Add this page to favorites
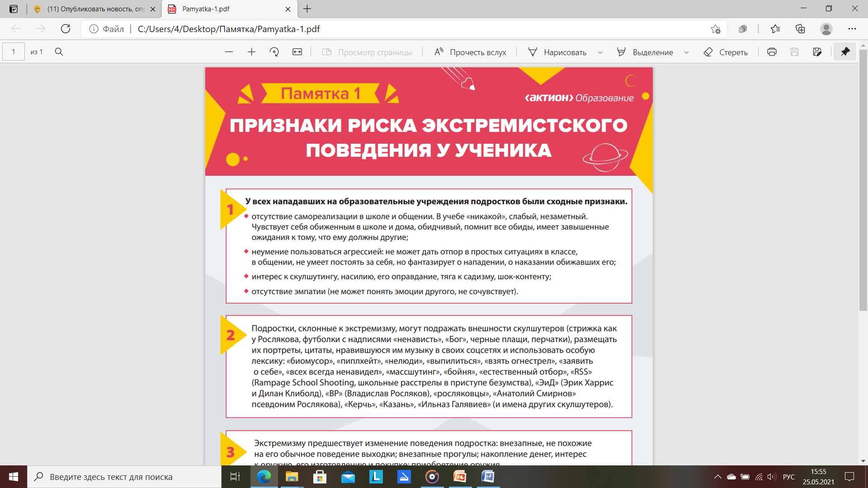This screenshot has height=488, width=868. pos(715,29)
